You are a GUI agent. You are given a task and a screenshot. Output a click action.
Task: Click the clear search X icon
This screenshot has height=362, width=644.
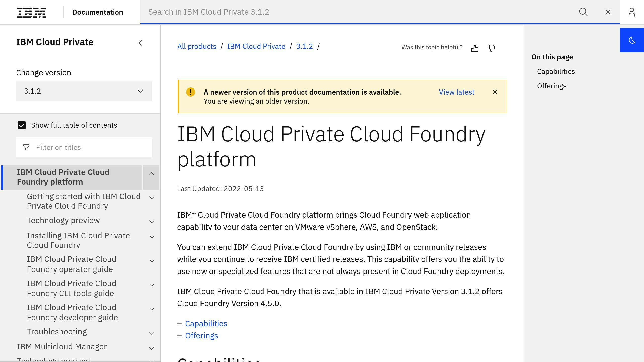pyautogui.click(x=608, y=12)
